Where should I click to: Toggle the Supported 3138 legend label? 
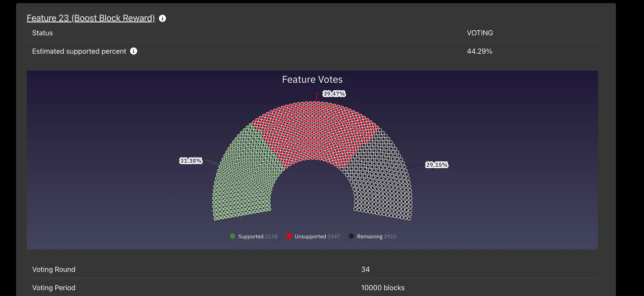[x=258, y=237]
